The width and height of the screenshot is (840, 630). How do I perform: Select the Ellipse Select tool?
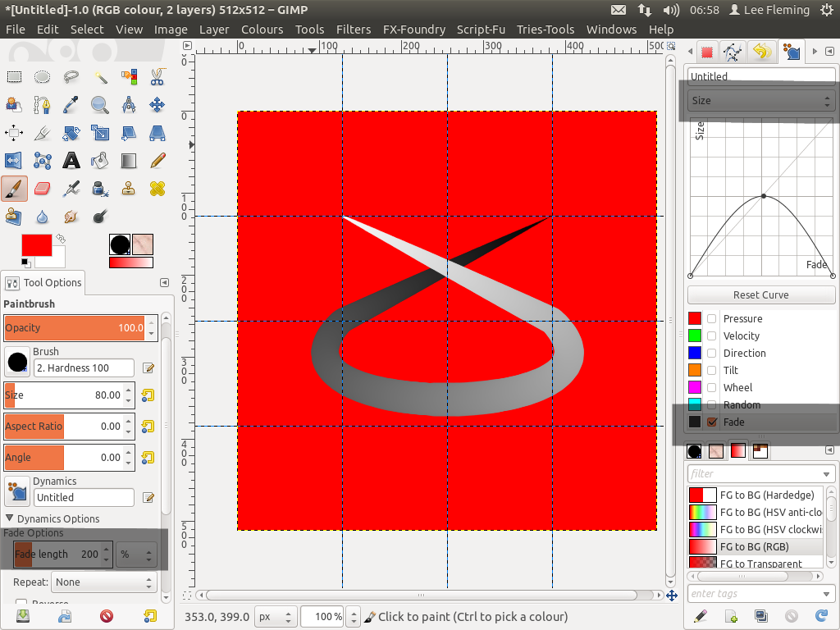point(43,77)
